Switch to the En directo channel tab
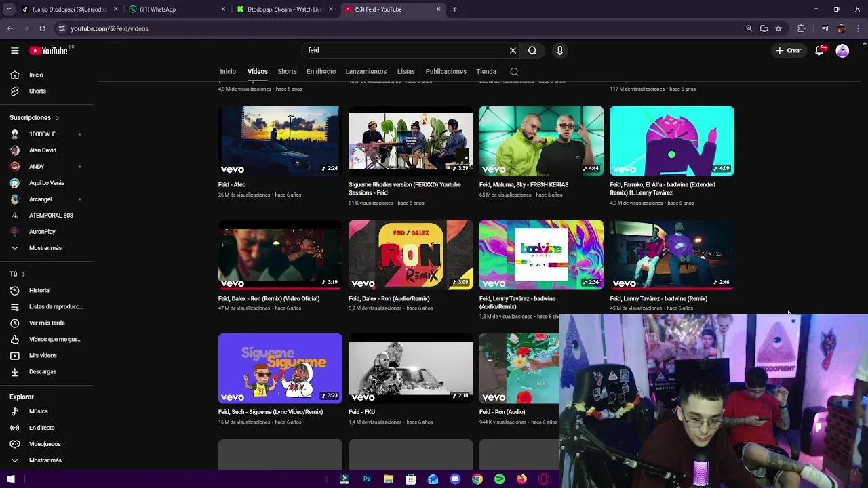 [321, 71]
